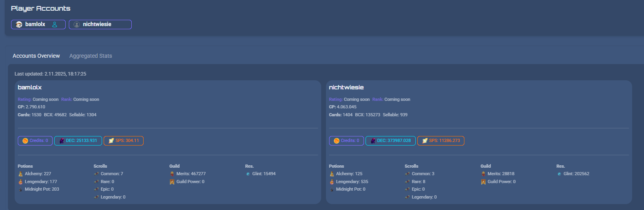This screenshot has width=644, height=210.
Task: Open the Accounts Overview tab
Action: tap(36, 56)
